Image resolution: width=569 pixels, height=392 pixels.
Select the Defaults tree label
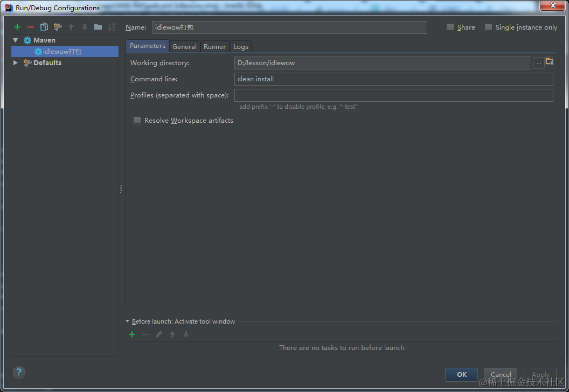[47, 63]
